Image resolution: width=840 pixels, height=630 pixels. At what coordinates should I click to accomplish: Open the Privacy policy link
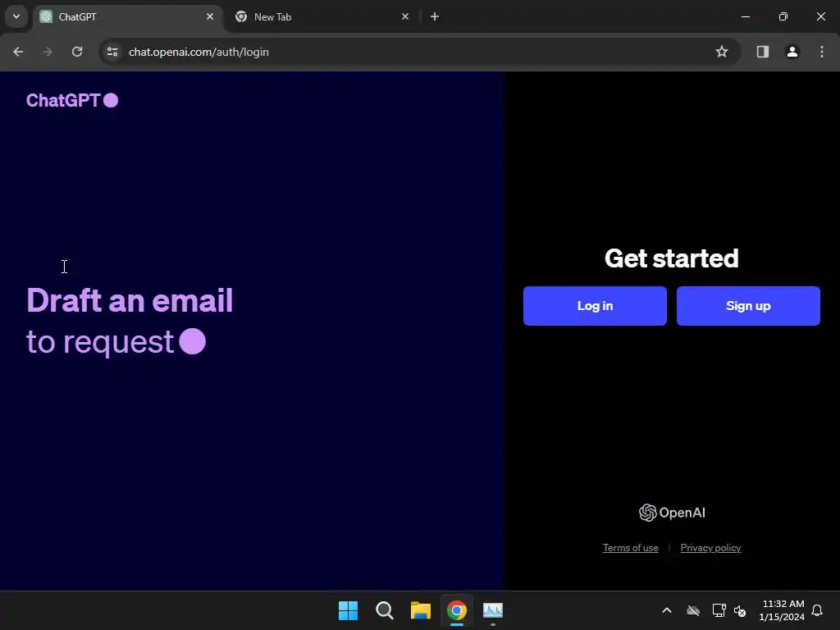coord(710,547)
